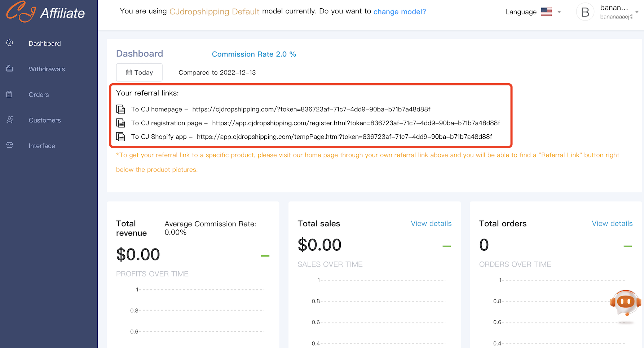Open the account dropdown arrow beside username
The width and height of the screenshot is (644, 348).
637,12
